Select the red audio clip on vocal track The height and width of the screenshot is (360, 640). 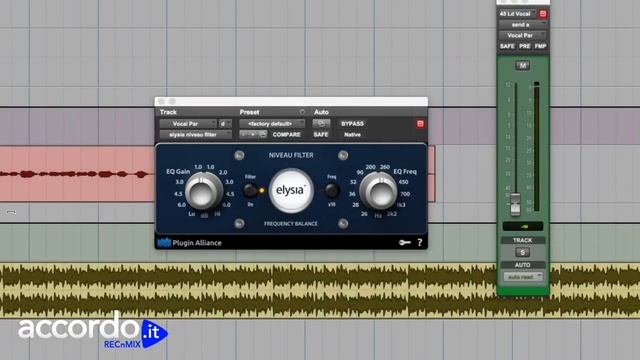[78, 174]
